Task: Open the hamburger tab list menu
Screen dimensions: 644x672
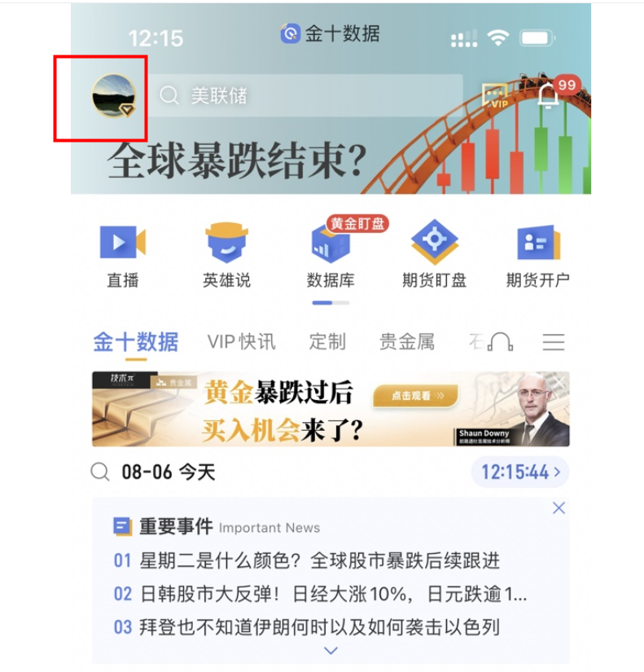Action: (553, 342)
